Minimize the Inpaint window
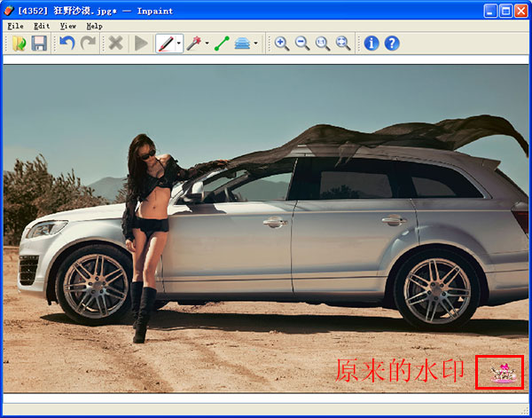Image resolution: width=532 pixels, height=418 pixels. (x=490, y=11)
